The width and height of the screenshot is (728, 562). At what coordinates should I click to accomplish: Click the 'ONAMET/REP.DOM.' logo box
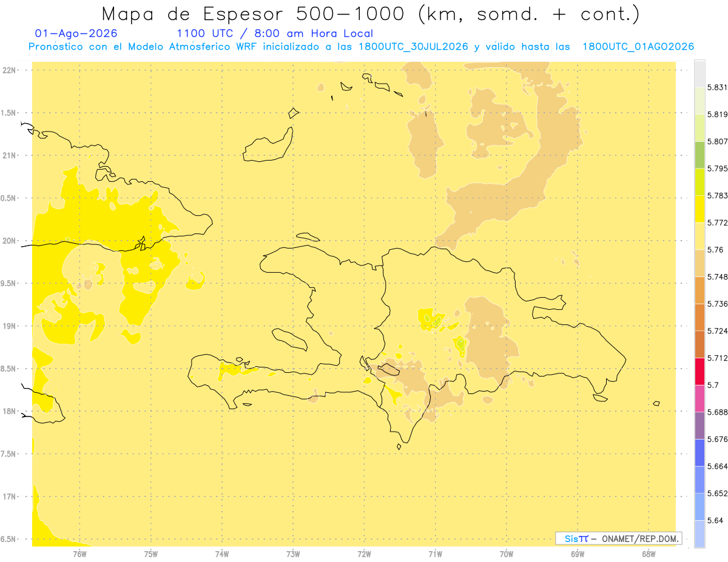point(619,538)
